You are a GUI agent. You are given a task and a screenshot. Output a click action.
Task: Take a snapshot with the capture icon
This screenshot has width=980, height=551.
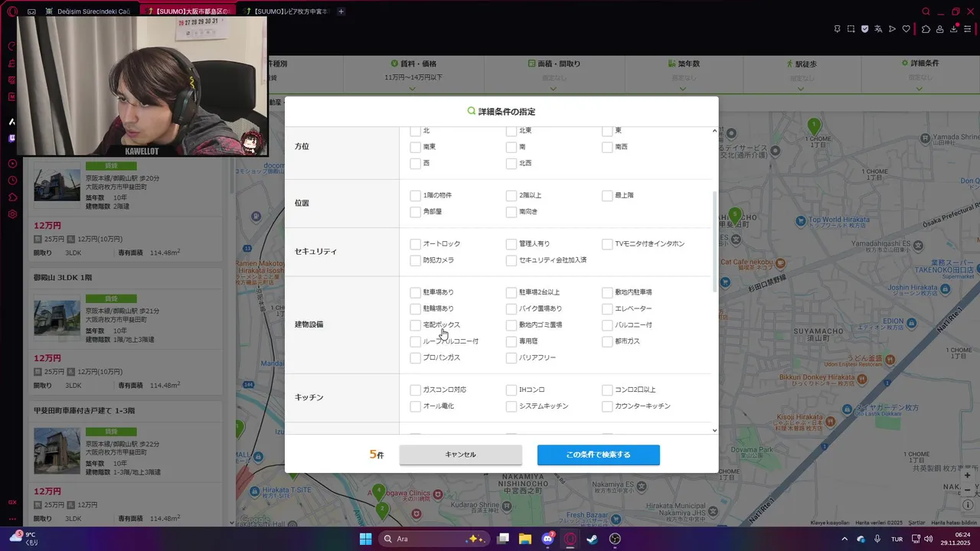pos(851,29)
